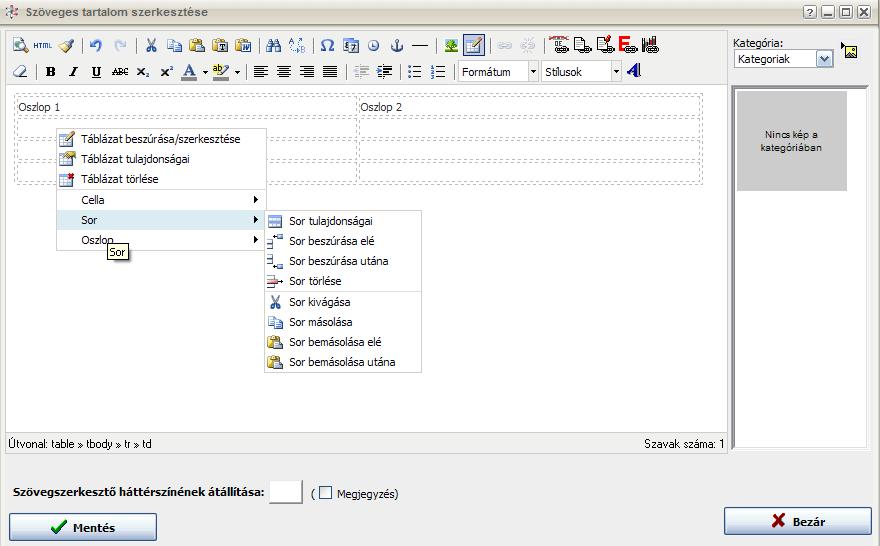This screenshot has height=546, width=880.
Task: Insert special character with Omega icon
Action: click(x=327, y=46)
